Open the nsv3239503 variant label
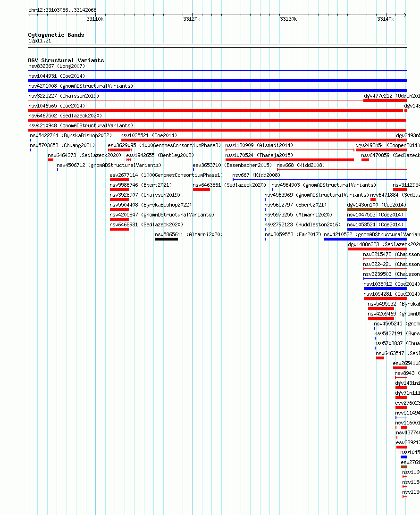The height and width of the screenshot is (515, 420). click(x=391, y=274)
